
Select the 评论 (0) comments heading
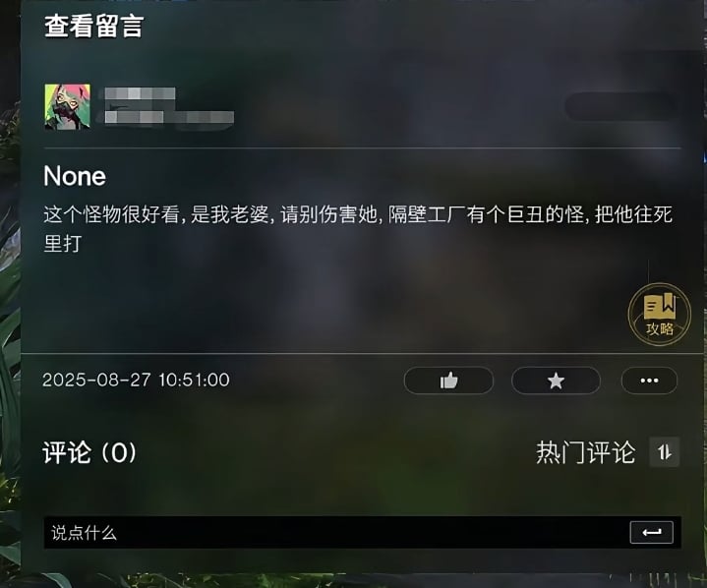pyautogui.click(x=89, y=452)
